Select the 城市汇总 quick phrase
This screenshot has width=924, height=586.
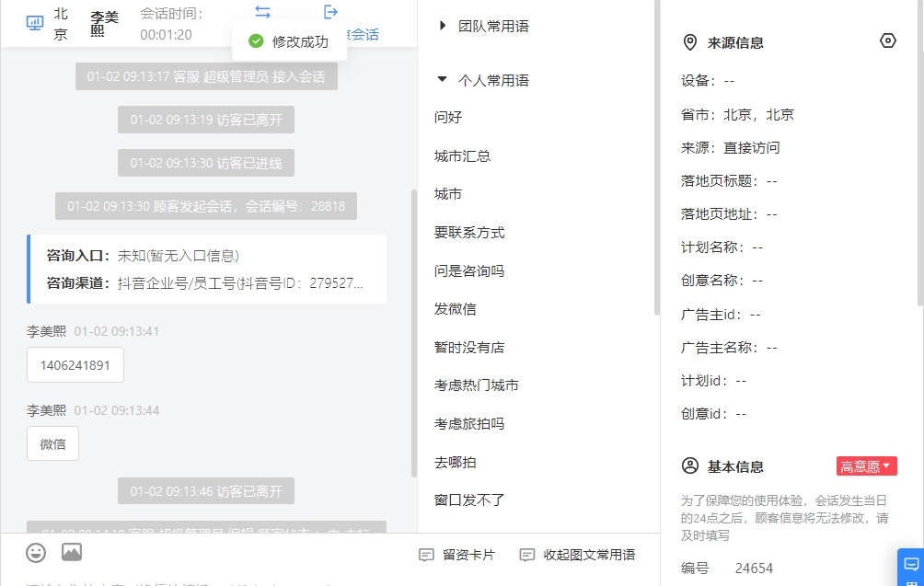coord(462,155)
